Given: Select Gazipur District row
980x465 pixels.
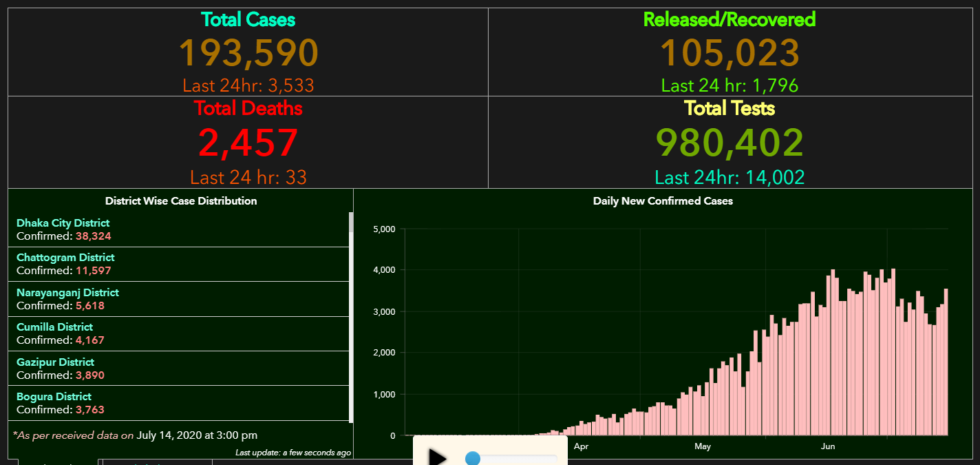Looking at the screenshot, I should [x=179, y=369].
